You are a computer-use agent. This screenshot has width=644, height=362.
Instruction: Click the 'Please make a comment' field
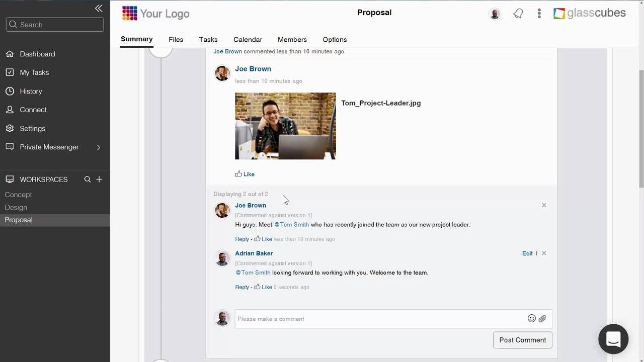coord(380,319)
